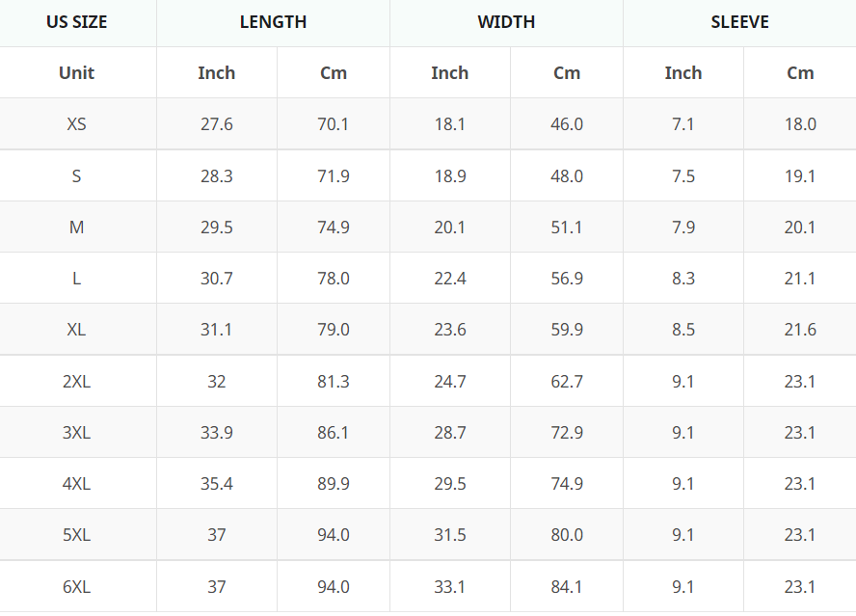Select the SLEEVE header cell
This screenshot has width=856, height=616.
click(x=739, y=22)
